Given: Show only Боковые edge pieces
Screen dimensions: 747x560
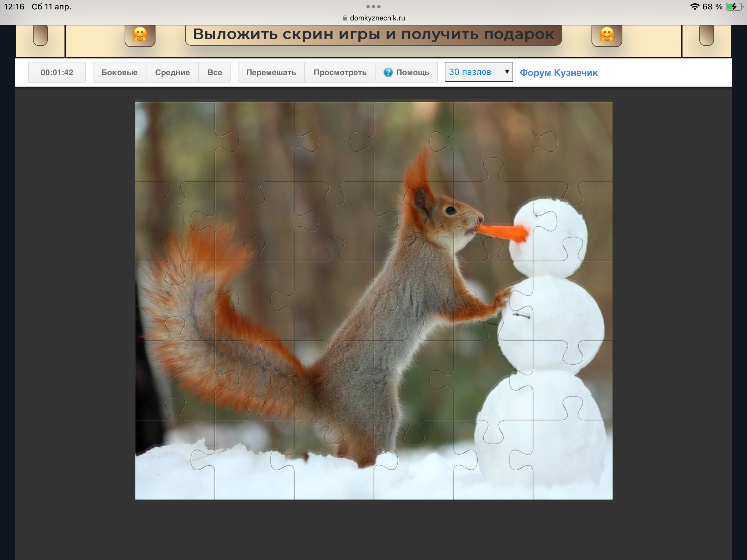Looking at the screenshot, I should pos(119,72).
